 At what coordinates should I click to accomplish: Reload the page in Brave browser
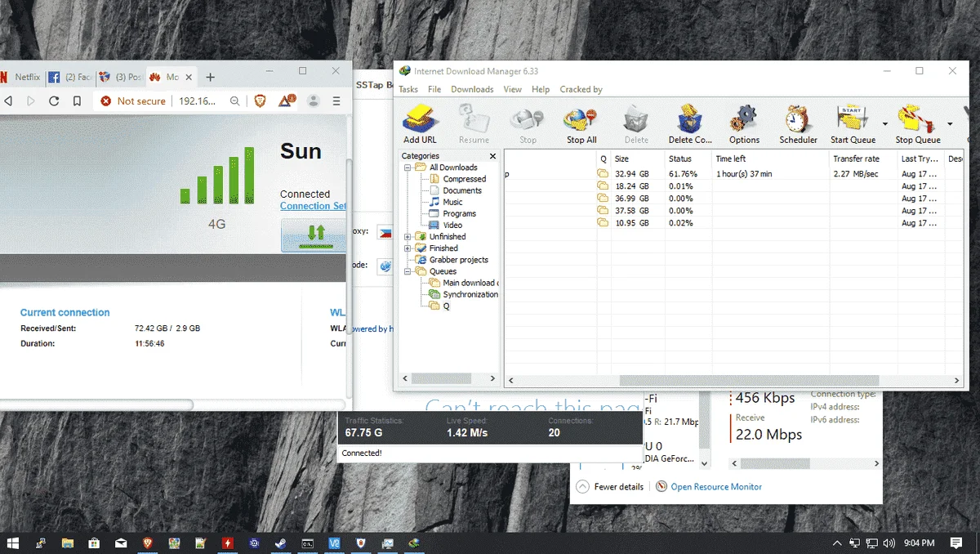[54, 101]
